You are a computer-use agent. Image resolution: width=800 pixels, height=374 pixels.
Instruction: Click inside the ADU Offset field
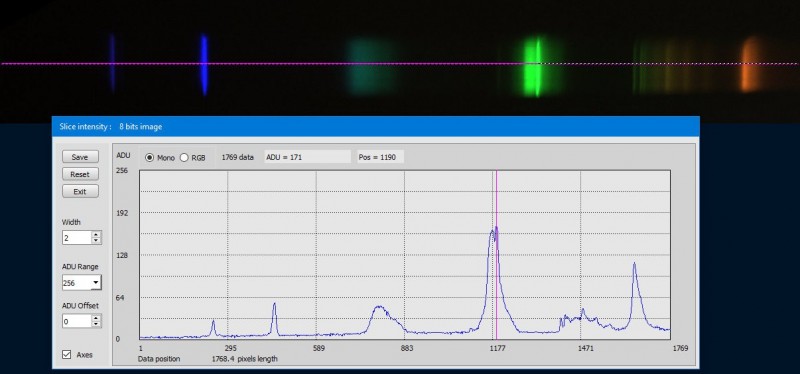(x=77, y=321)
